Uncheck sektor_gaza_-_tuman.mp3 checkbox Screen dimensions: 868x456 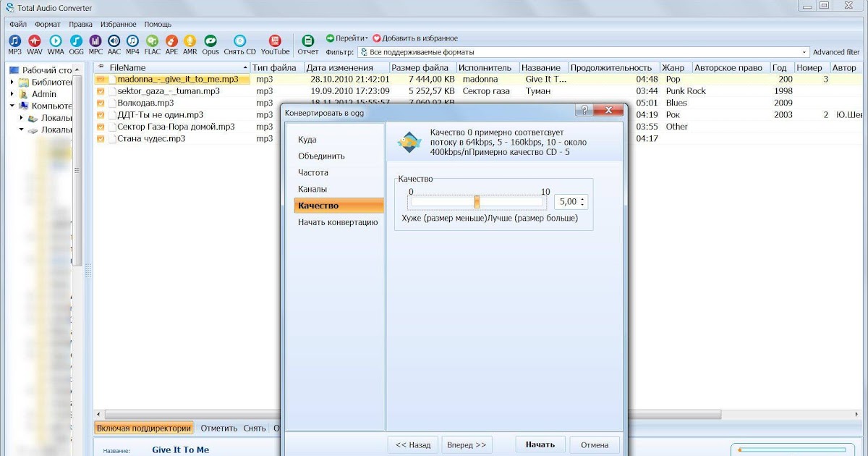coord(101,91)
